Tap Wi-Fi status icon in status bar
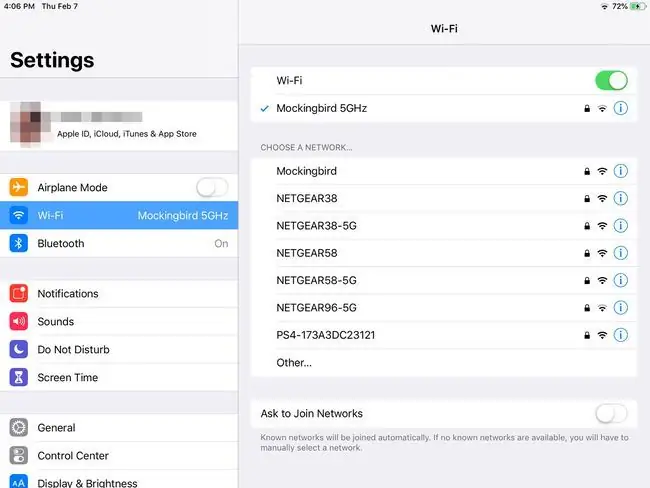This screenshot has width=650, height=488. [x=605, y=7]
